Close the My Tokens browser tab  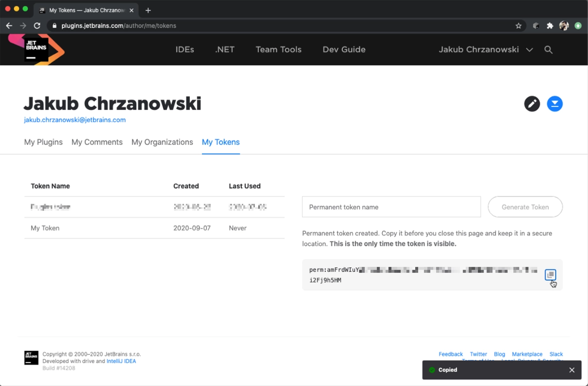click(x=132, y=10)
